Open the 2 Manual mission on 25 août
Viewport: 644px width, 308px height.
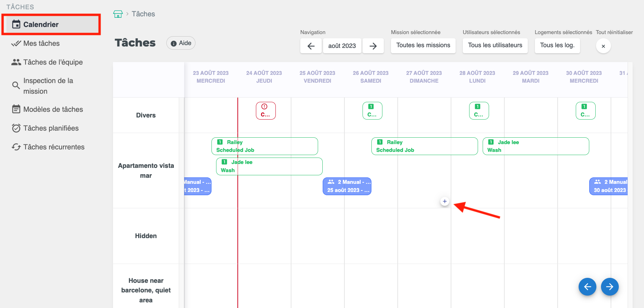(x=347, y=186)
